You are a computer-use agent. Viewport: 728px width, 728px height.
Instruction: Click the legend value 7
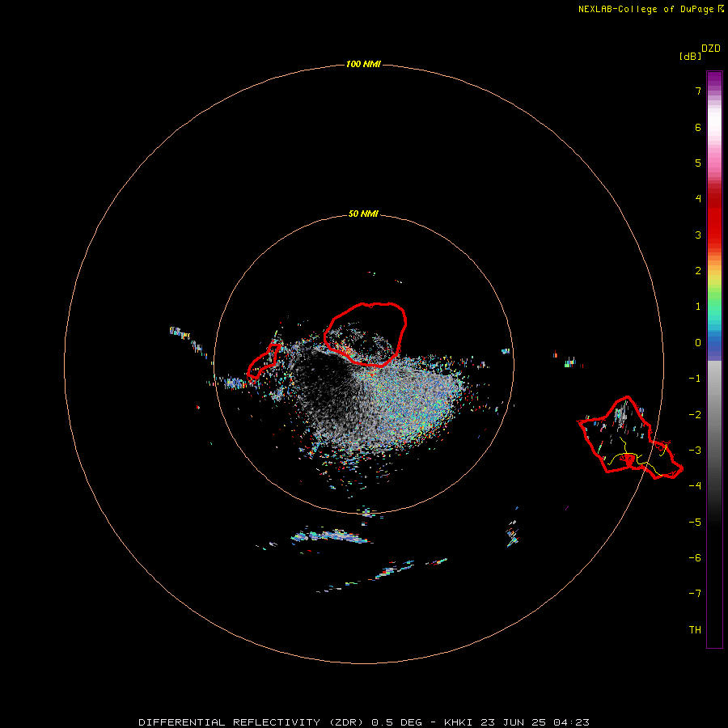(x=698, y=91)
